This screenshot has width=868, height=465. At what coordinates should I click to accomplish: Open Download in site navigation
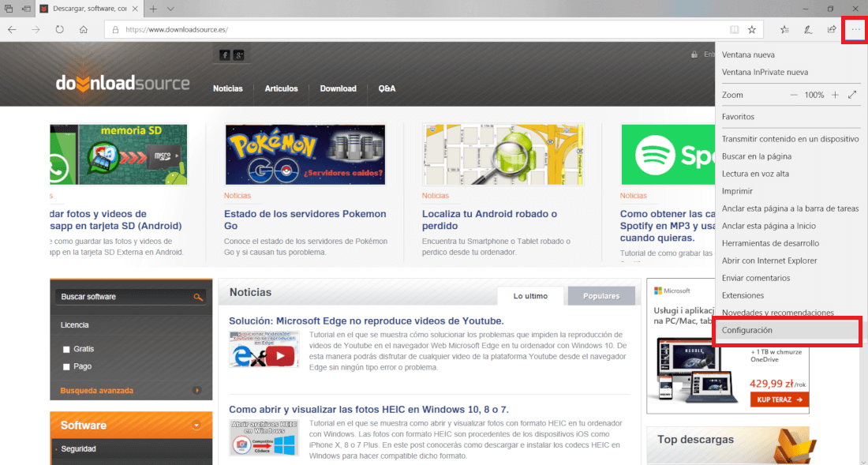[339, 88]
